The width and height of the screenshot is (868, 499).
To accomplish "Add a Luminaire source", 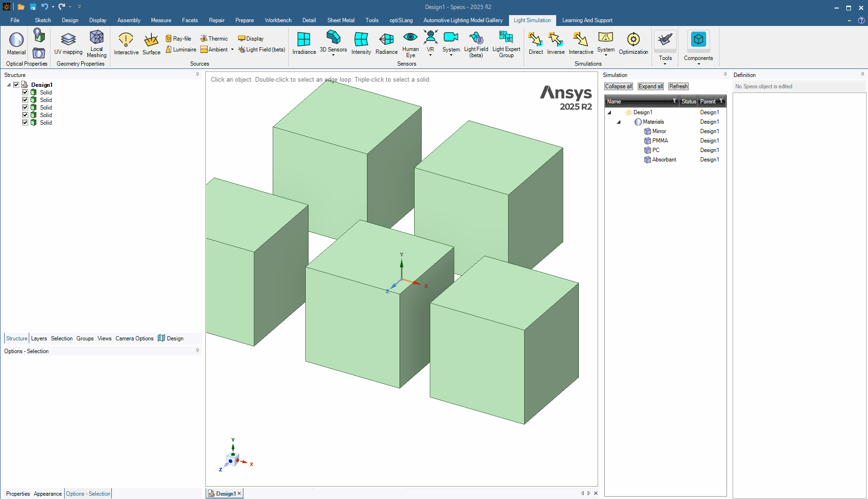I will coord(181,50).
